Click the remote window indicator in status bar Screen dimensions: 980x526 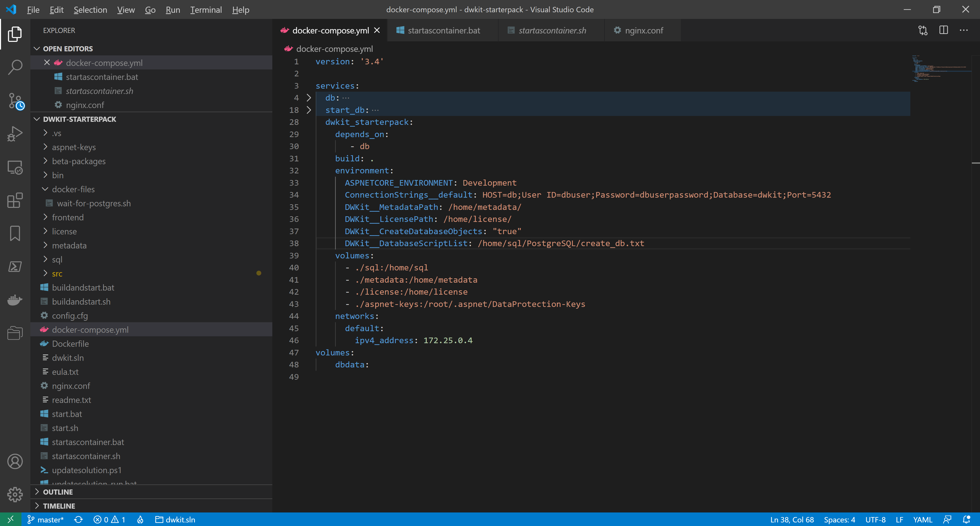pyautogui.click(x=10, y=519)
